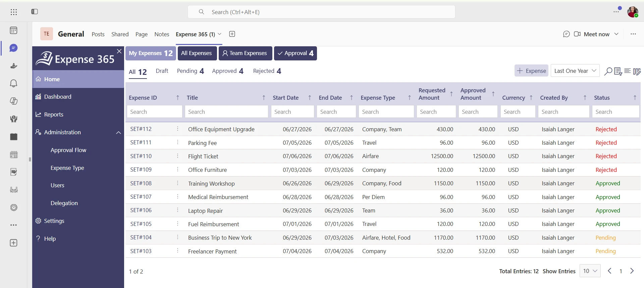Click the search magnifier icon in toolbar

pyautogui.click(x=608, y=71)
